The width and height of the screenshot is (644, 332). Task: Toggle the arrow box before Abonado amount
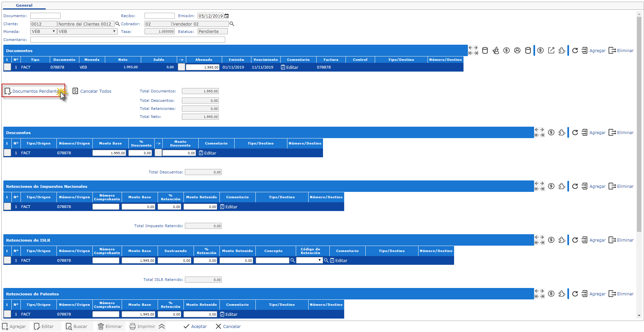pyautogui.click(x=182, y=67)
